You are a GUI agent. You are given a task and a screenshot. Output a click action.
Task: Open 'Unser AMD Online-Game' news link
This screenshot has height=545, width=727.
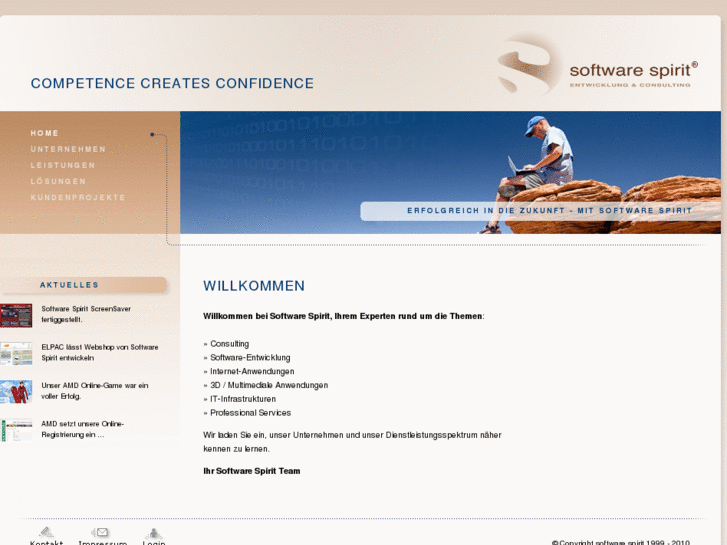click(x=95, y=391)
